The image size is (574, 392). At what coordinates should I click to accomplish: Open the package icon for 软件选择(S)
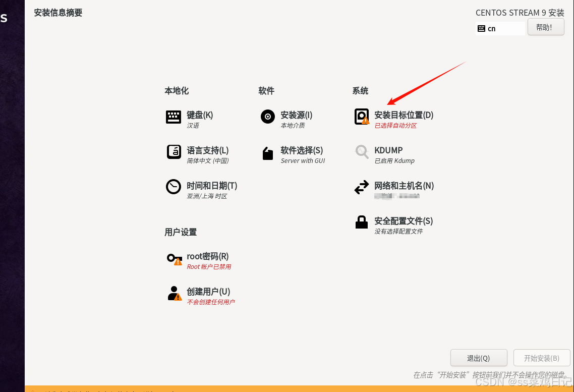tap(268, 153)
